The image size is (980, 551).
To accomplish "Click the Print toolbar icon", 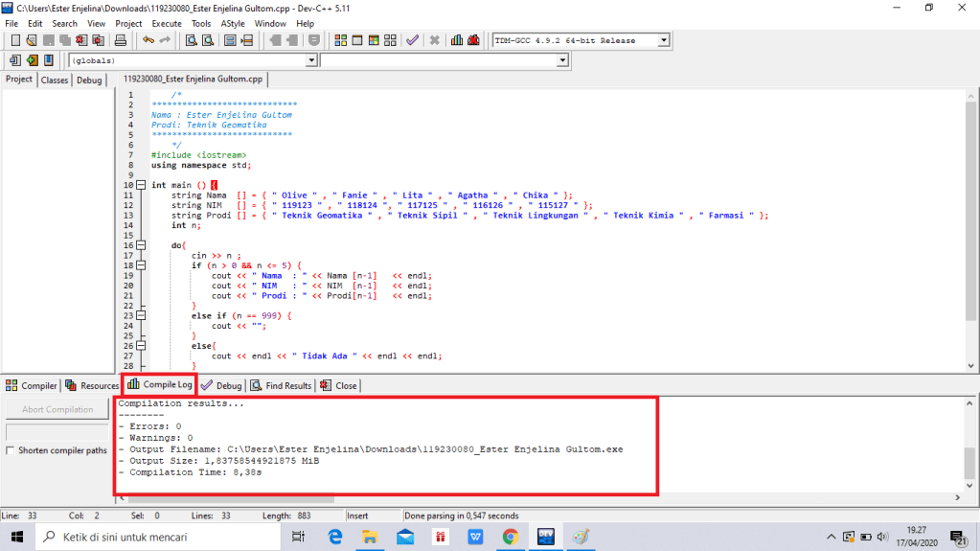I will pyautogui.click(x=121, y=40).
